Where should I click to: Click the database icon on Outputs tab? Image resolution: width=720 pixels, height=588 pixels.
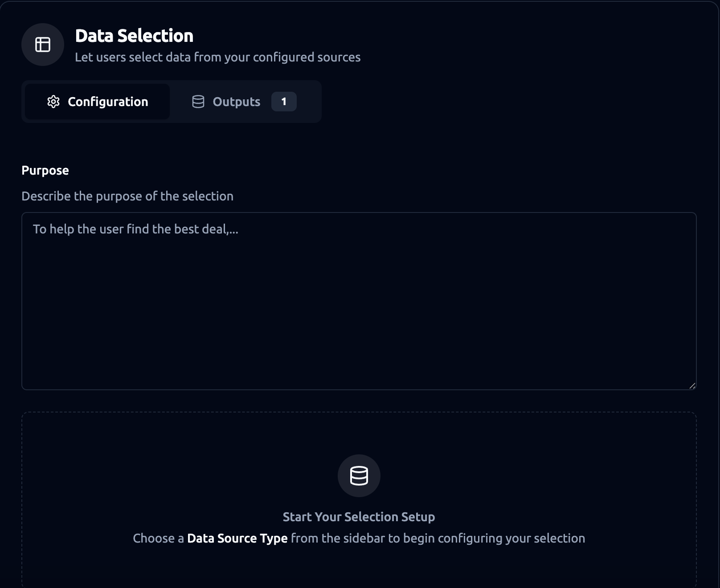(x=198, y=102)
